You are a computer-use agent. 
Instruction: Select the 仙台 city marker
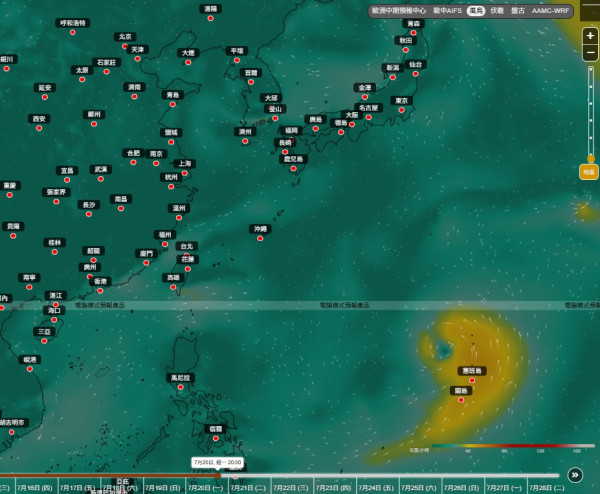click(x=416, y=74)
